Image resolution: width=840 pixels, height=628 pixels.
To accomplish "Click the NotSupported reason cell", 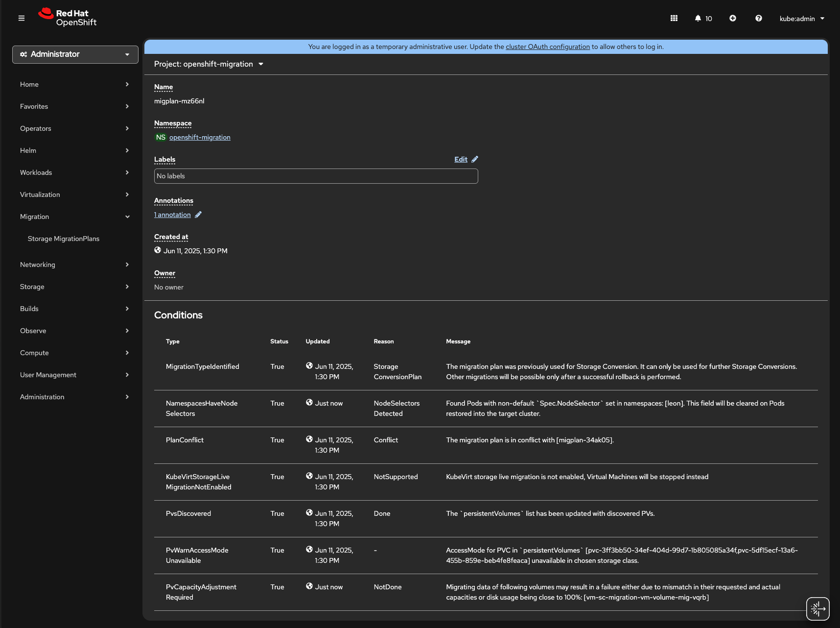I will pyautogui.click(x=396, y=477).
